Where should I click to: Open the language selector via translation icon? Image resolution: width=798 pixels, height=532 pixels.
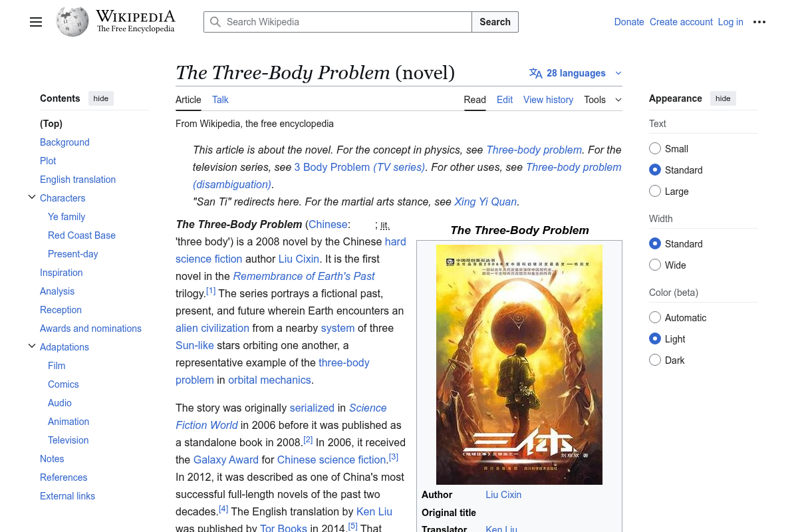pos(536,73)
